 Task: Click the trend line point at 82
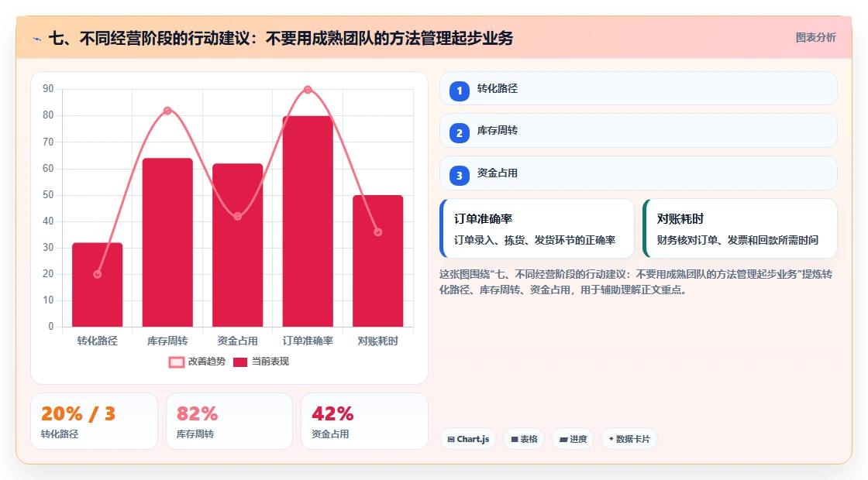[167, 111]
